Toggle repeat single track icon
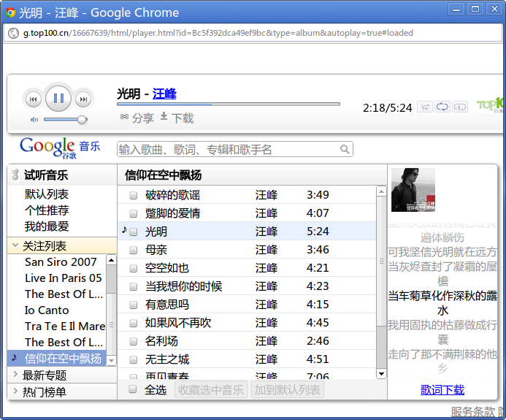This screenshot has height=420, width=506. 460,107
